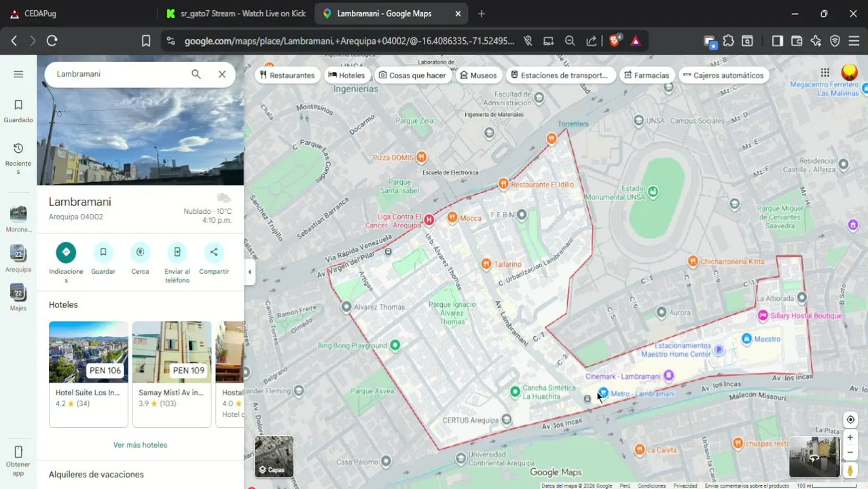Click the Sillary Hostal Boutique marker
This screenshot has width=868, height=489.
(763, 316)
